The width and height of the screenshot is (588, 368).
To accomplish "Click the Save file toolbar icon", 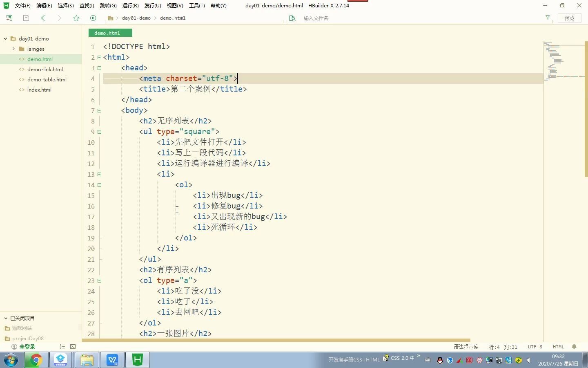I will [x=26, y=18].
